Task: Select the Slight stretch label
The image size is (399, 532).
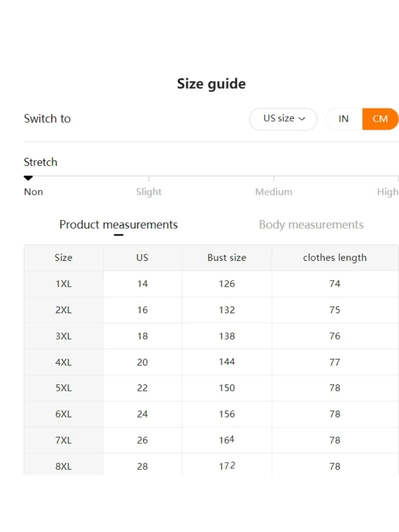Action: pyautogui.click(x=149, y=192)
